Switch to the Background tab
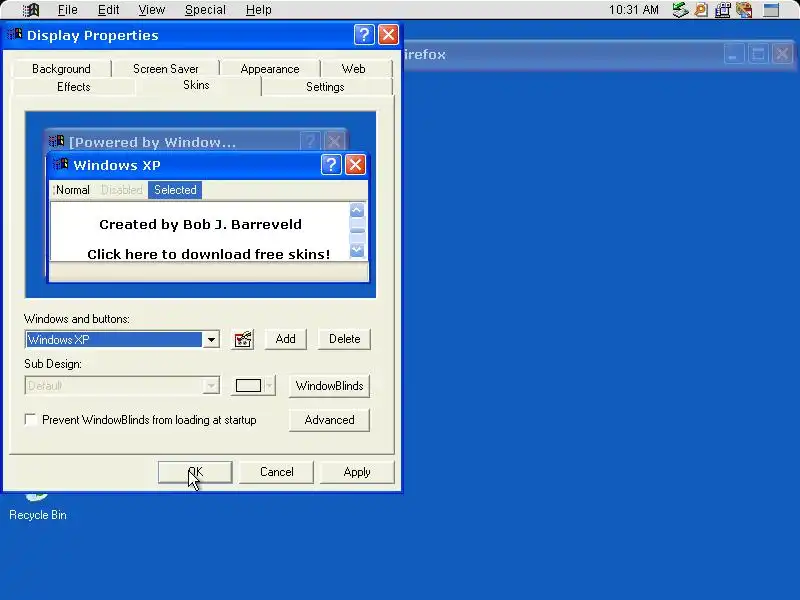 click(x=61, y=69)
